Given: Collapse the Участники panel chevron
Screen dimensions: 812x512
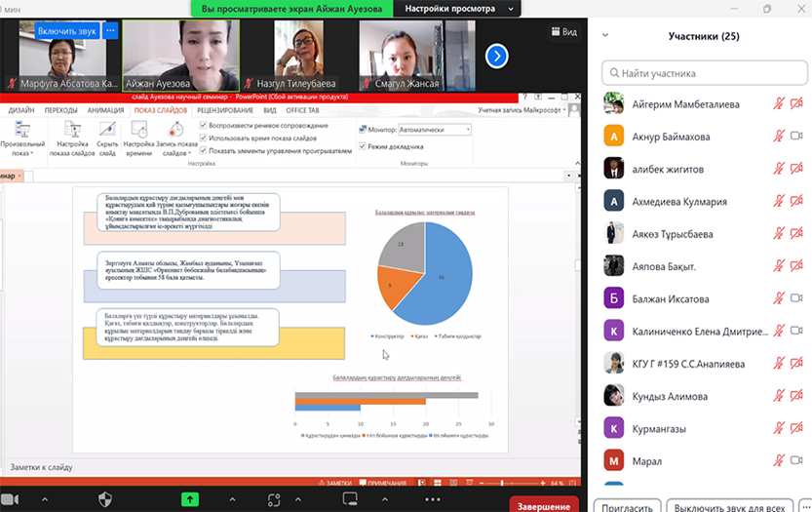Looking at the screenshot, I should 605,36.
